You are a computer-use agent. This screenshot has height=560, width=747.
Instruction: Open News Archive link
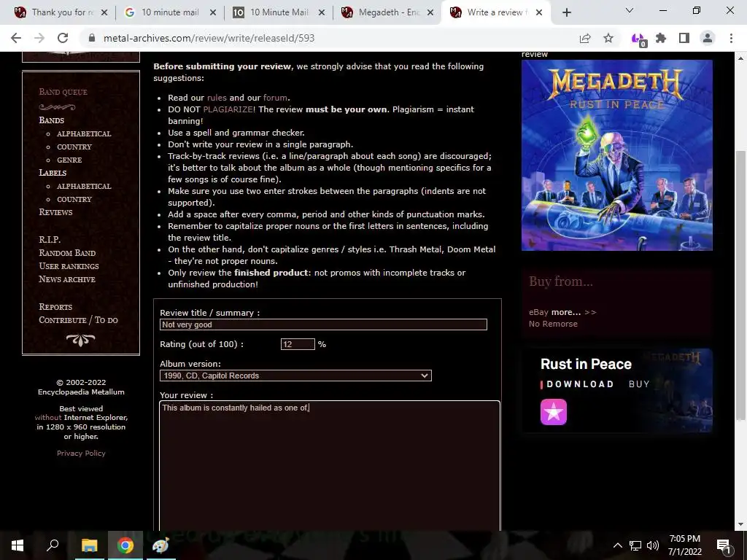[67, 279]
